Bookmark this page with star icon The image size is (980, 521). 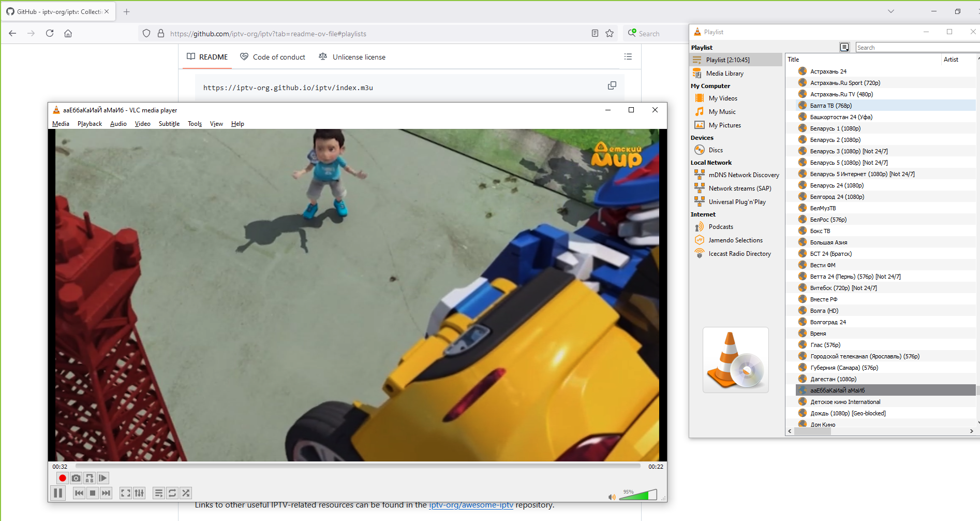[610, 34]
